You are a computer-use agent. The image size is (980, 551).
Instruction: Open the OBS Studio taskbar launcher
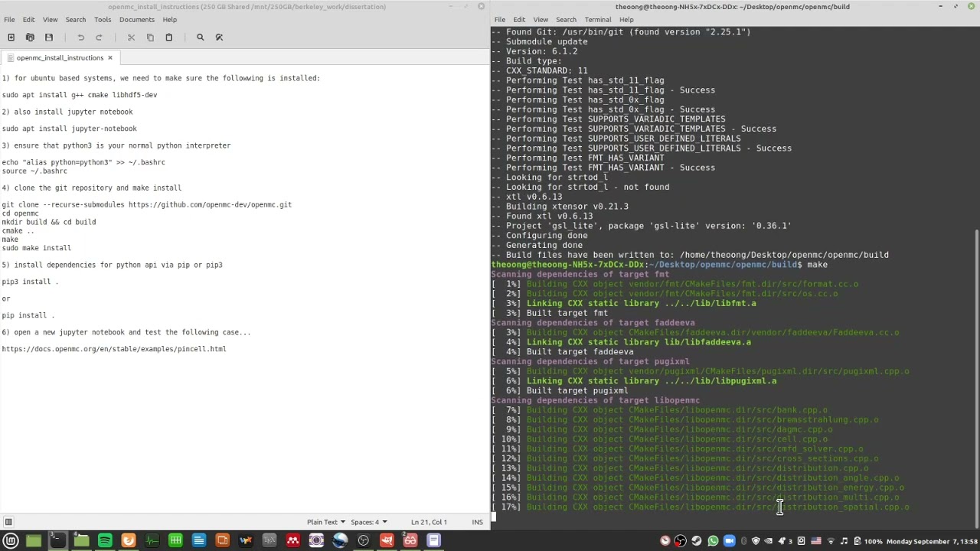pyautogui.click(x=363, y=541)
